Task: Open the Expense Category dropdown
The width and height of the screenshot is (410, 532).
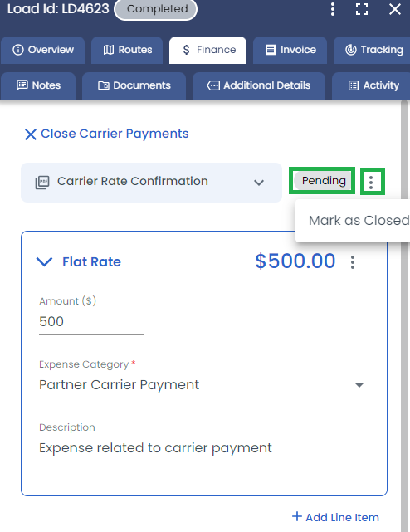Action: pyautogui.click(x=204, y=385)
